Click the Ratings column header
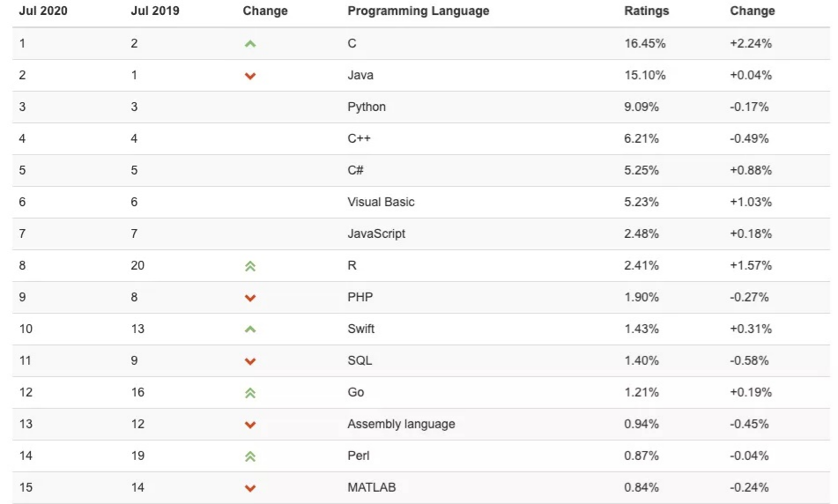This screenshot has width=838, height=504. coord(646,11)
